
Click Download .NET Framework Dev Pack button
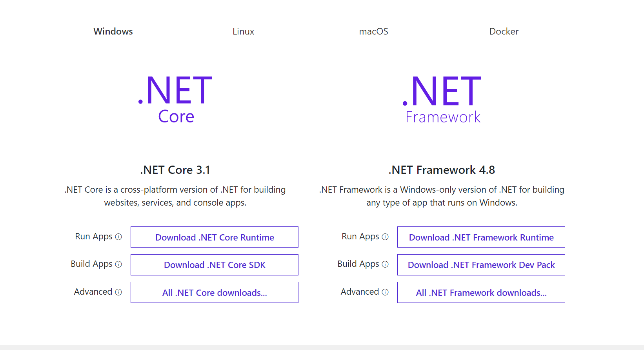click(481, 265)
